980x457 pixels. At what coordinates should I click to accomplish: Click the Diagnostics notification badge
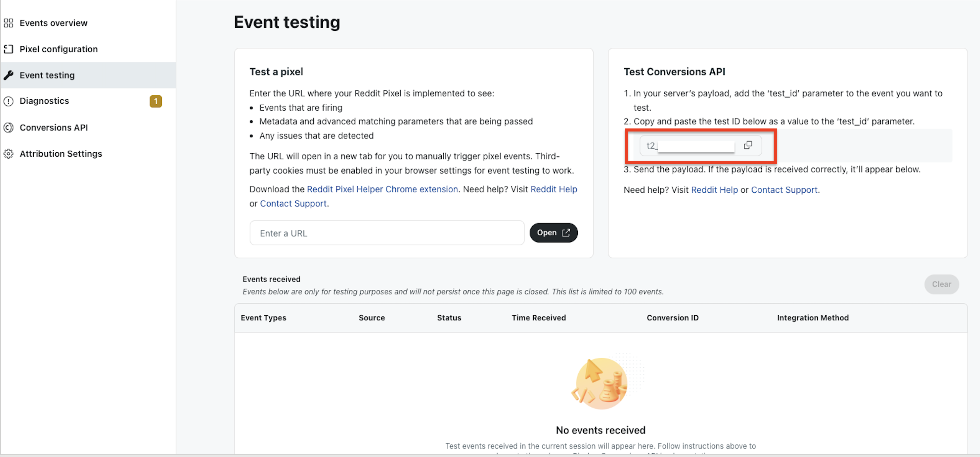point(156,101)
